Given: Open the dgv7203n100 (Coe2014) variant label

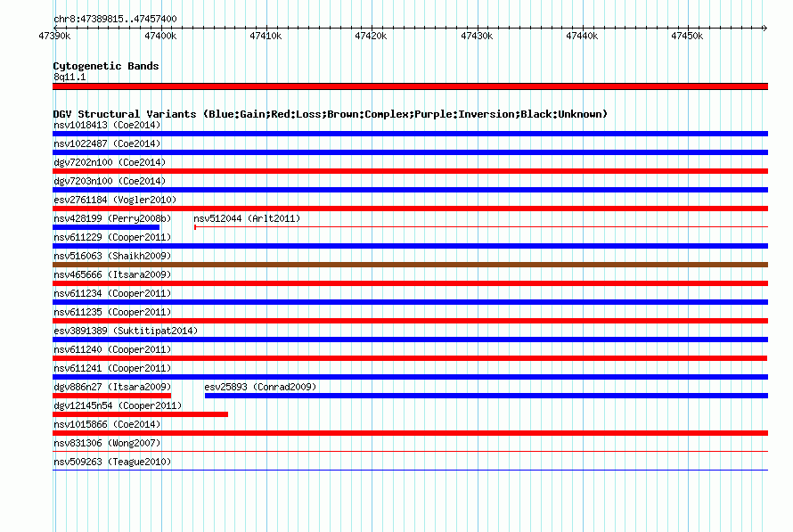Looking at the screenshot, I should pyautogui.click(x=110, y=181).
